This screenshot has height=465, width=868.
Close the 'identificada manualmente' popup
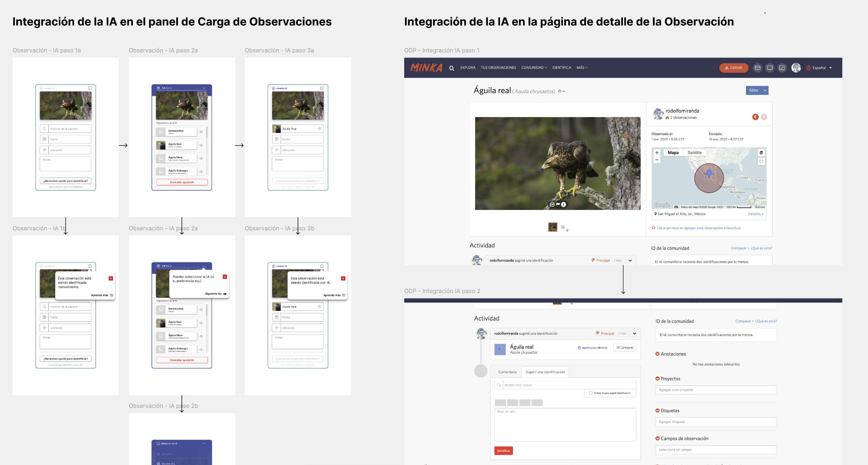(x=111, y=278)
